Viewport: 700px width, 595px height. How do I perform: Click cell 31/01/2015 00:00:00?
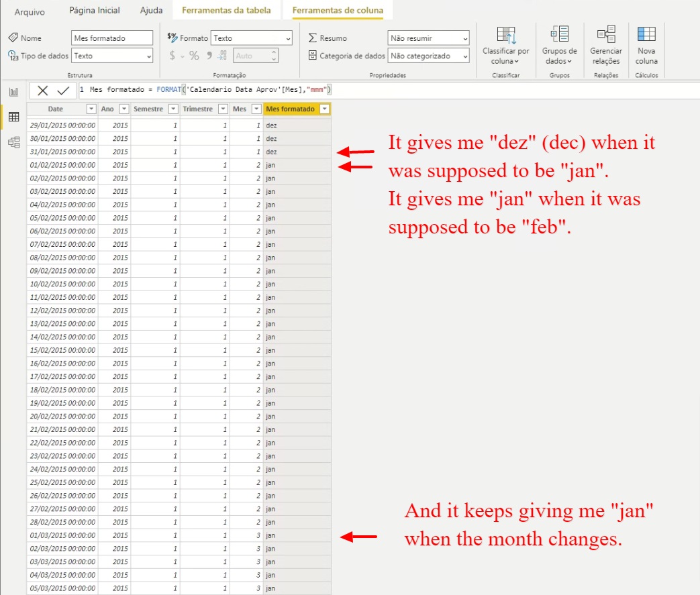[x=62, y=152]
